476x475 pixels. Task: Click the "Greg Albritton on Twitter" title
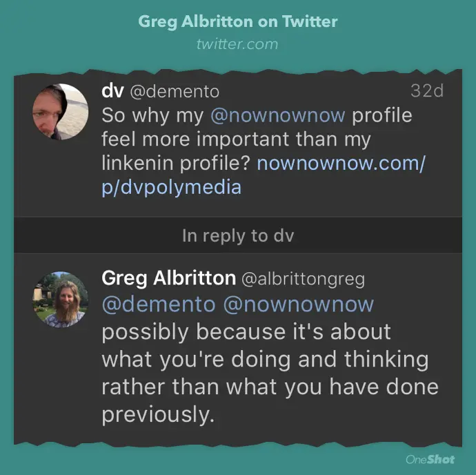[238, 21]
